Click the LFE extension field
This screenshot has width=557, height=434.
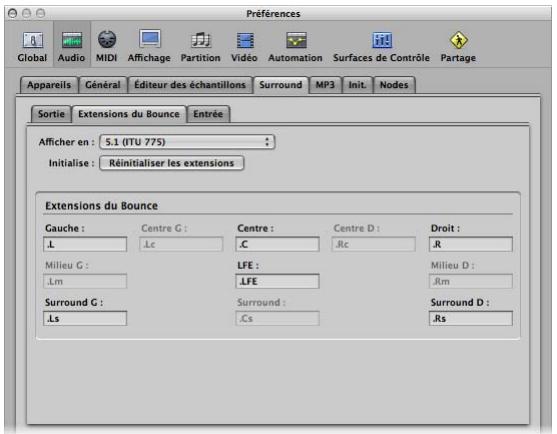click(277, 281)
